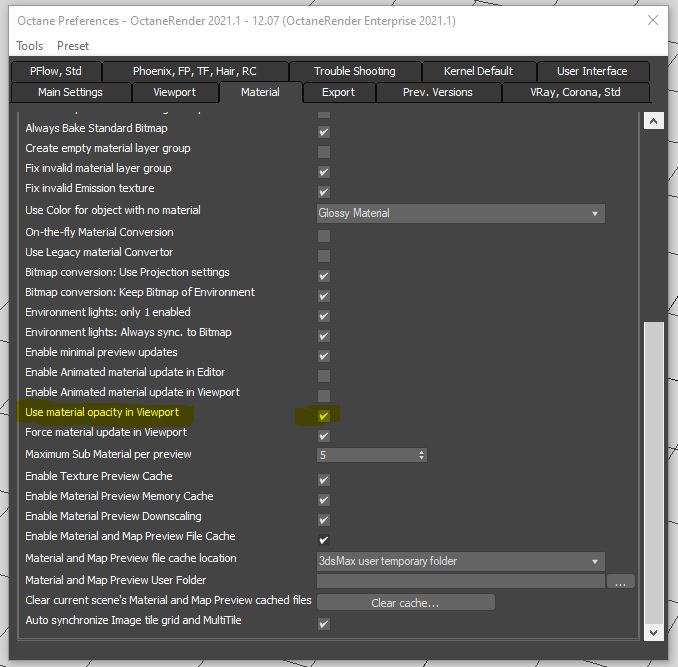The width and height of the screenshot is (678, 667).
Task: Open the Glossy Material dropdown
Action: click(460, 213)
